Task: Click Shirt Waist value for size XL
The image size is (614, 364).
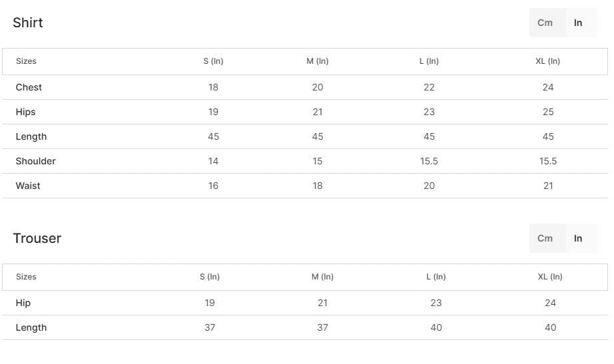Action: tap(548, 186)
